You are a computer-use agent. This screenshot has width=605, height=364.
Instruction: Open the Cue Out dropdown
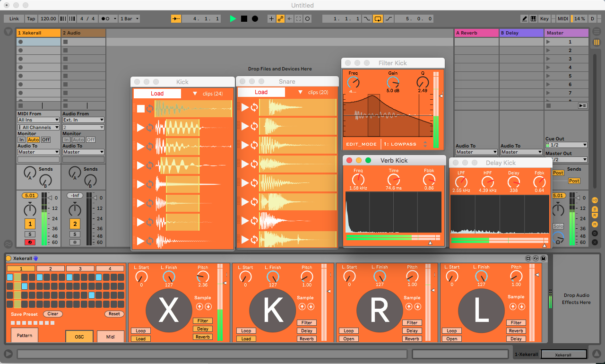(x=566, y=145)
